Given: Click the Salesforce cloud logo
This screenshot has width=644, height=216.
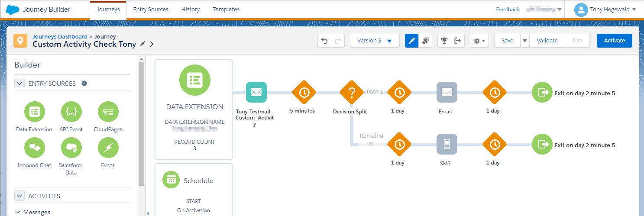Looking at the screenshot, I should (x=12, y=9).
